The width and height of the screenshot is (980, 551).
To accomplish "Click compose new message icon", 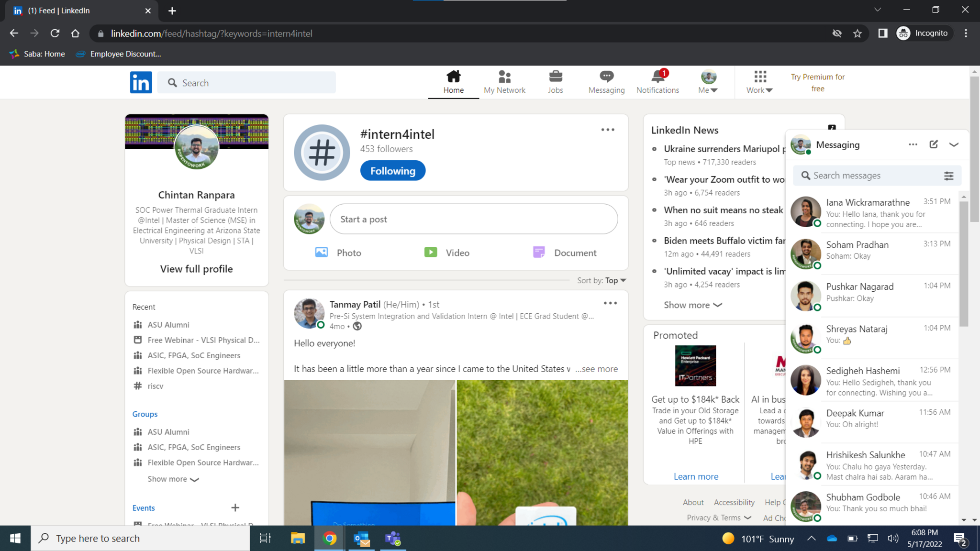I will [934, 144].
